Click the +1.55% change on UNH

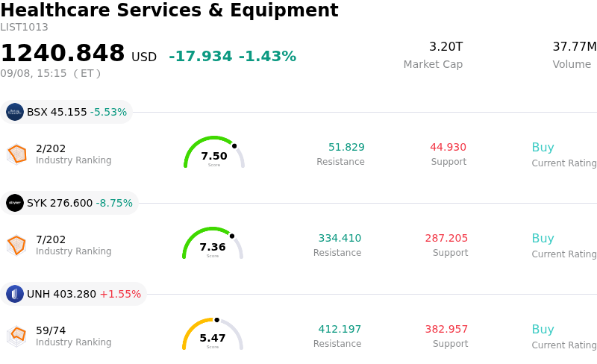(x=120, y=294)
